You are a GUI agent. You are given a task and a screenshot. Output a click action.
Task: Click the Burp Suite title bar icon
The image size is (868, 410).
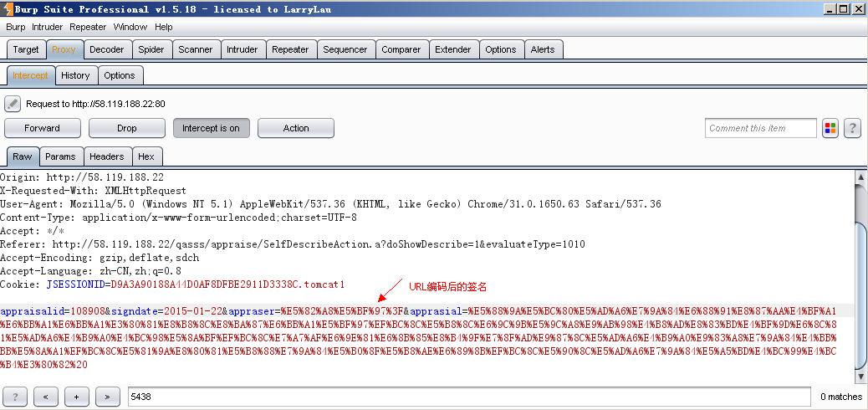8,9
